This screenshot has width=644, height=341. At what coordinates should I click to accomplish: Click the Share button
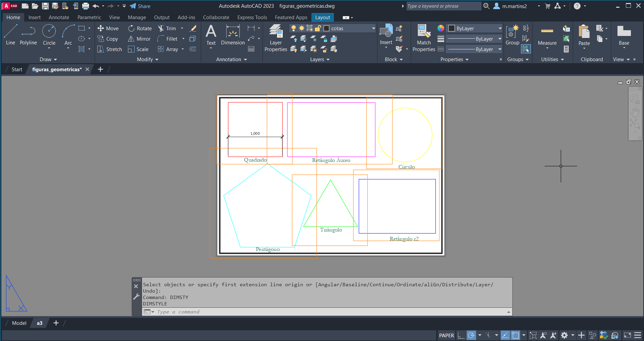click(140, 6)
